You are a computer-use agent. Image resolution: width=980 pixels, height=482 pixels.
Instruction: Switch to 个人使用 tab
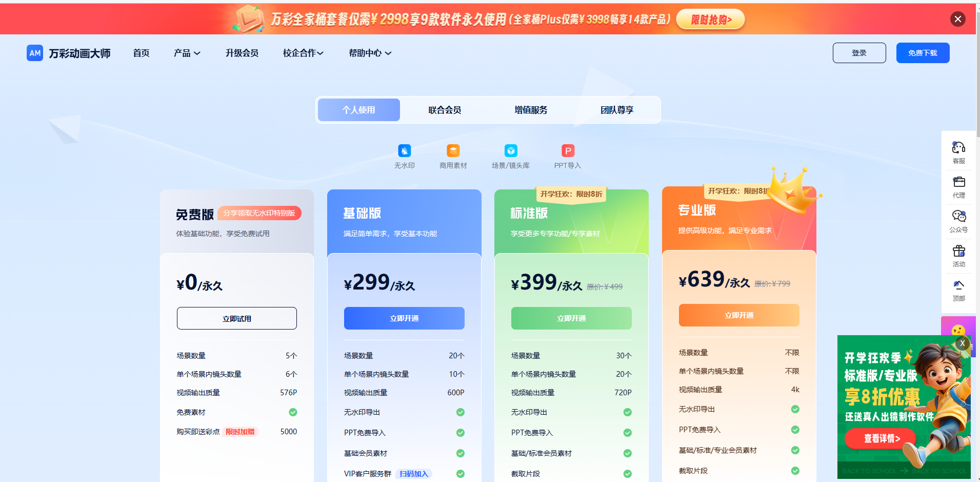(x=359, y=110)
